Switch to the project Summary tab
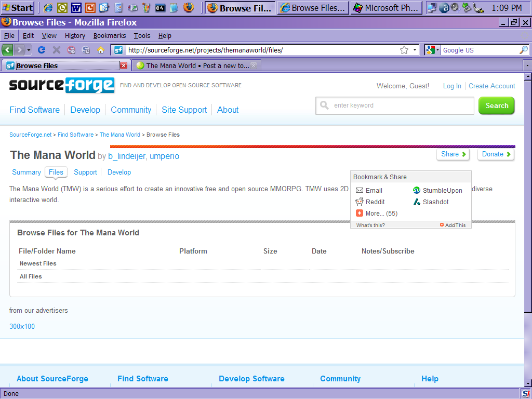 click(x=26, y=172)
